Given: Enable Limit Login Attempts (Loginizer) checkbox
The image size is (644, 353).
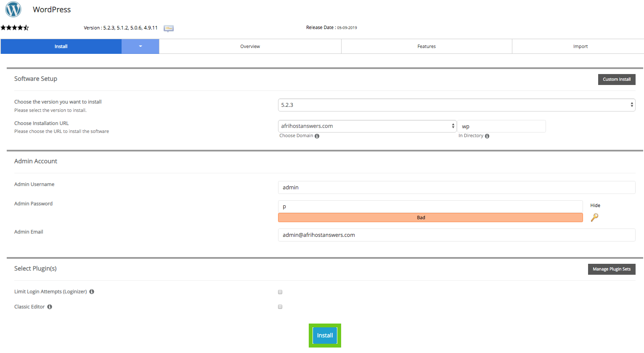Looking at the screenshot, I should (280, 292).
